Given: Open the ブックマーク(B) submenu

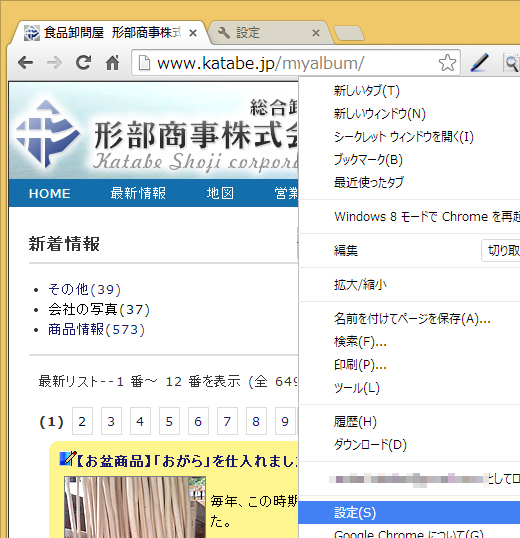Looking at the screenshot, I should (409, 160).
